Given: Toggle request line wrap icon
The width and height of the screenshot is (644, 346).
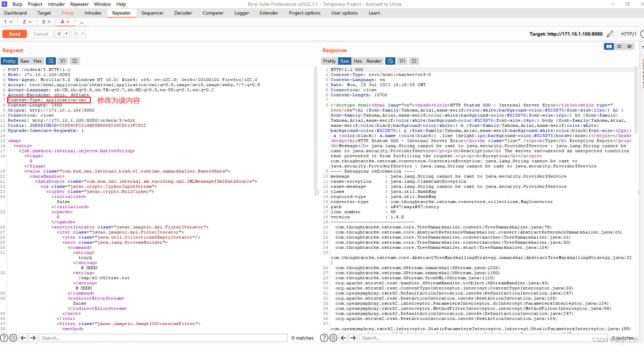Looking at the screenshot, I should (x=51, y=61).
